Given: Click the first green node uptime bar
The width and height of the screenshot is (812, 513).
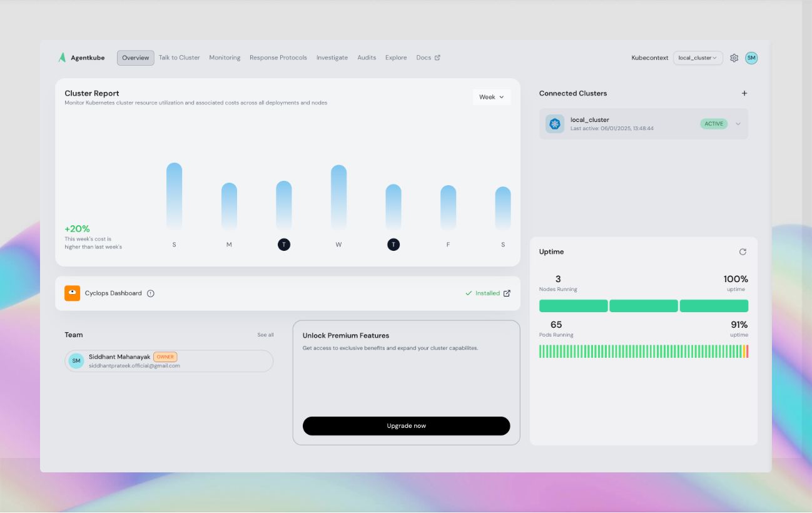Looking at the screenshot, I should tap(574, 306).
